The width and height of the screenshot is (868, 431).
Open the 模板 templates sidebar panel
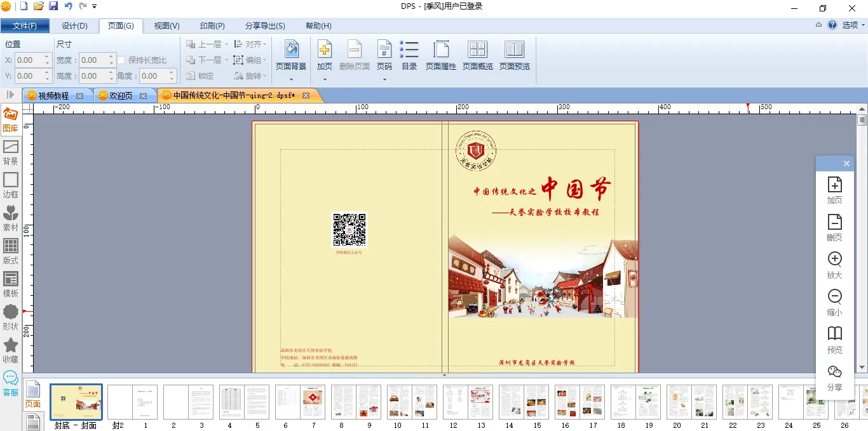click(x=10, y=284)
